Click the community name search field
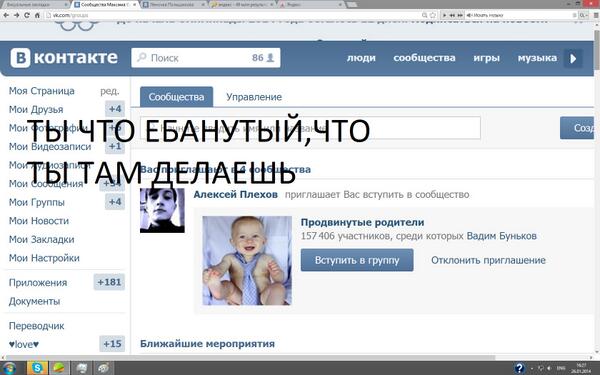This screenshot has width=600, height=375. pos(310,128)
